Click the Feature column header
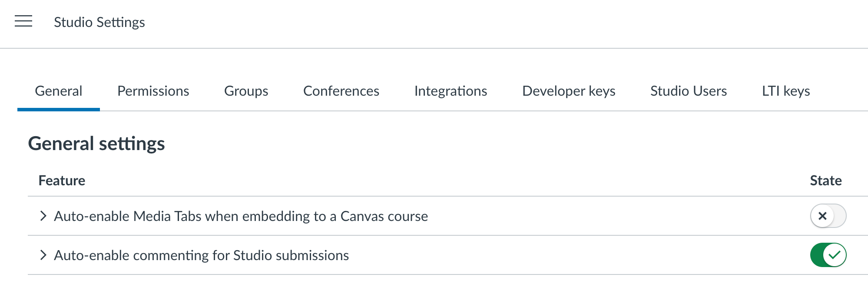The image size is (868, 301). (x=62, y=181)
